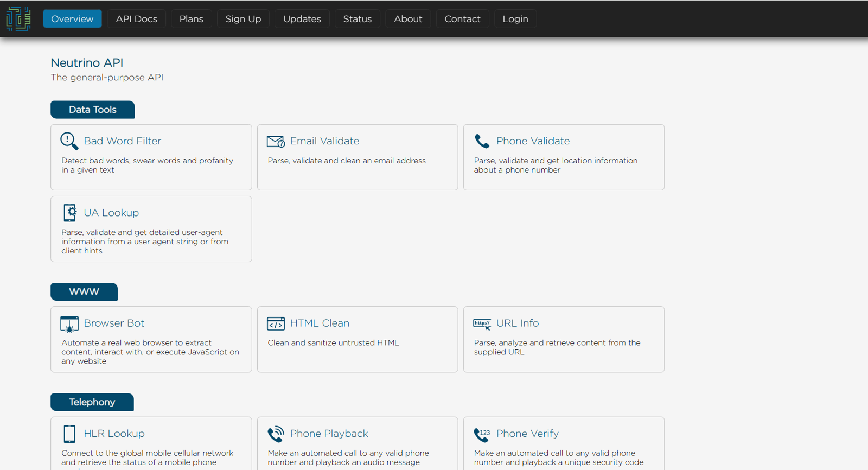Click the Email Validate envelope icon

coord(276,142)
